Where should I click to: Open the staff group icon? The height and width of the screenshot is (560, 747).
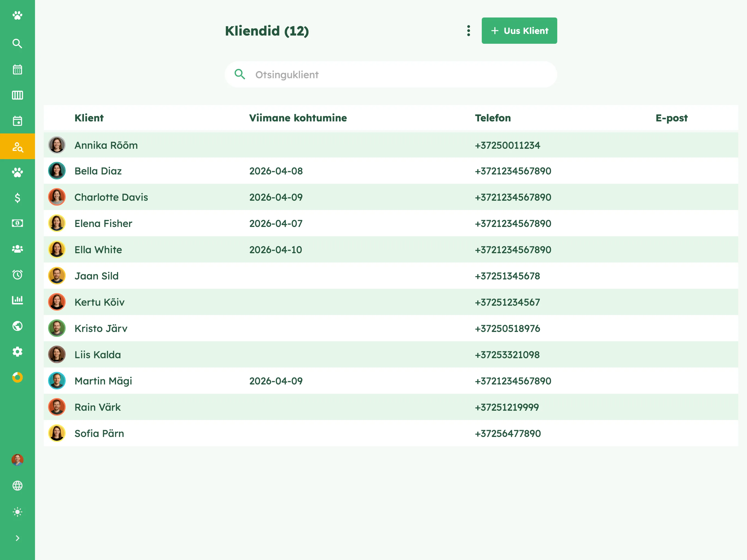click(x=17, y=249)
